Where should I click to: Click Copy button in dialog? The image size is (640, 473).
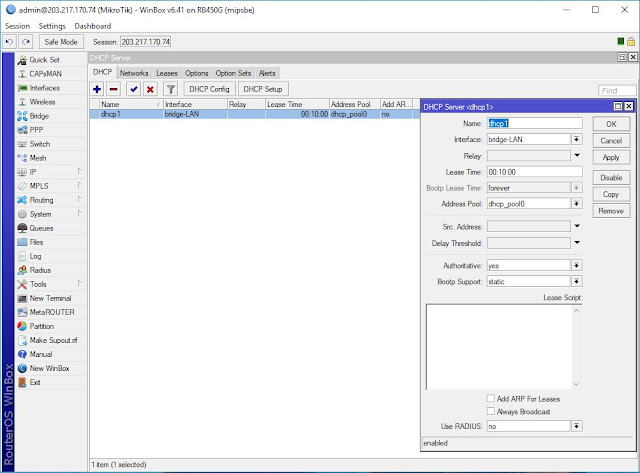tap(611, 194)
